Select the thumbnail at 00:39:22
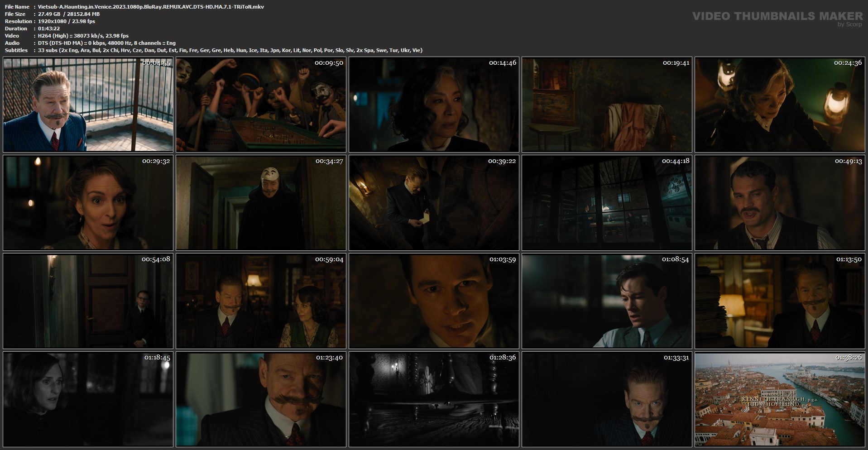This screenshot has height=450, width=868. [x=434, y=203]
